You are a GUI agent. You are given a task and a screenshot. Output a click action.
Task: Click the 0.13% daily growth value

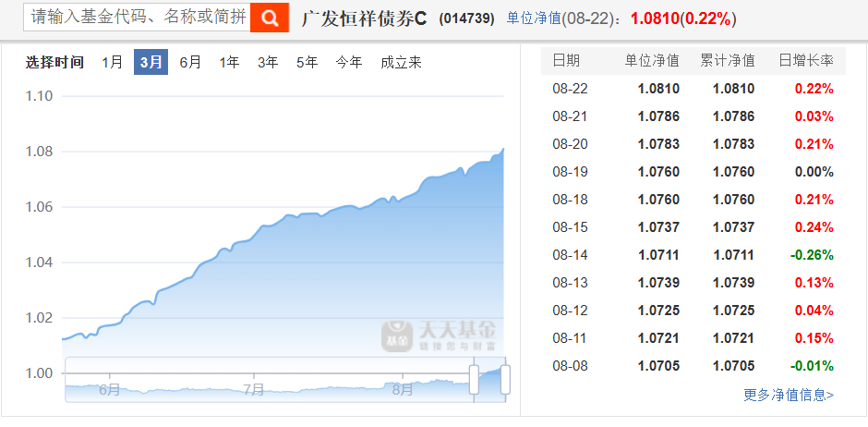(x=814, y=283)
